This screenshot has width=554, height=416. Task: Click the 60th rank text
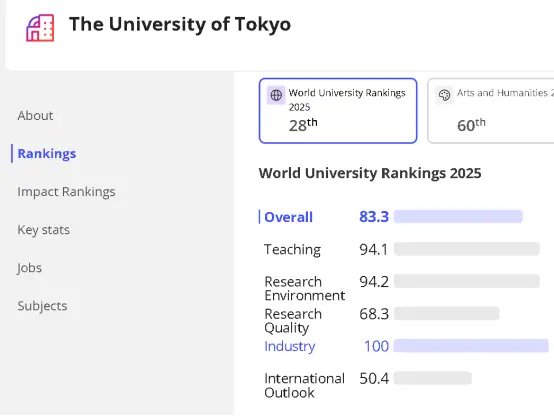pyautogui.click(x=471, y=125)
